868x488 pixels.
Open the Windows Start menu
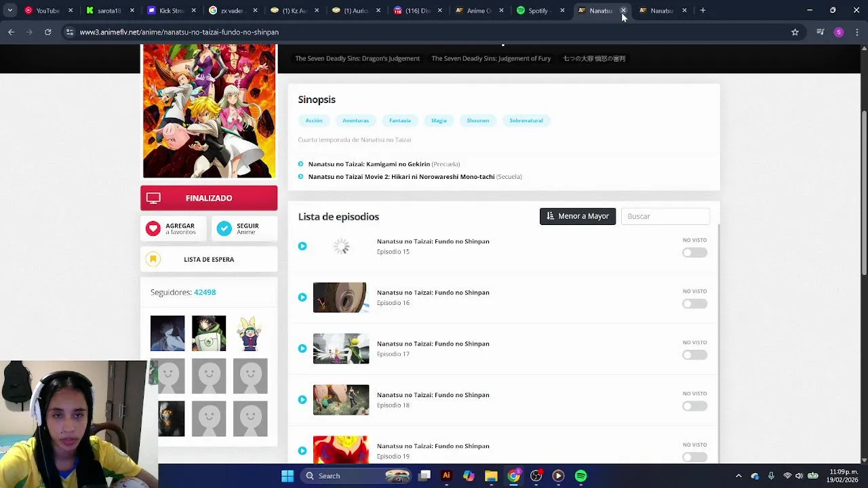click(288, 476)
